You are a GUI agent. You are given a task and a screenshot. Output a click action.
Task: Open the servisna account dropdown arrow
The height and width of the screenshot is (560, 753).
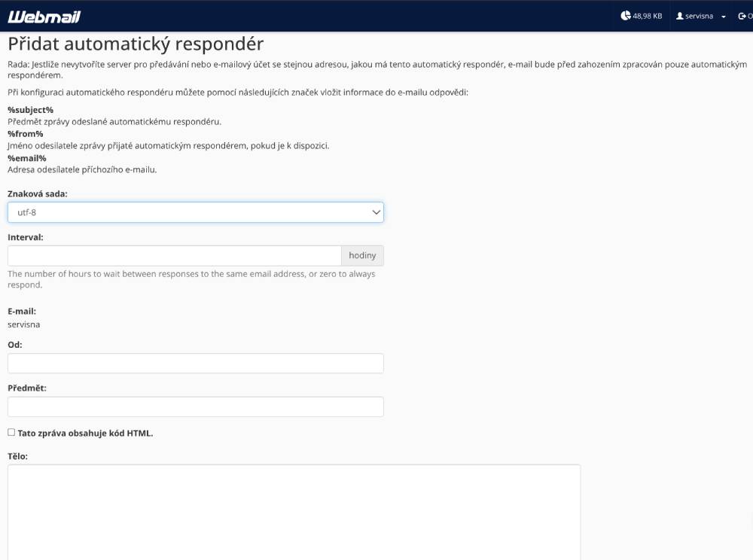pyautogui.click(x=724, y=17)
